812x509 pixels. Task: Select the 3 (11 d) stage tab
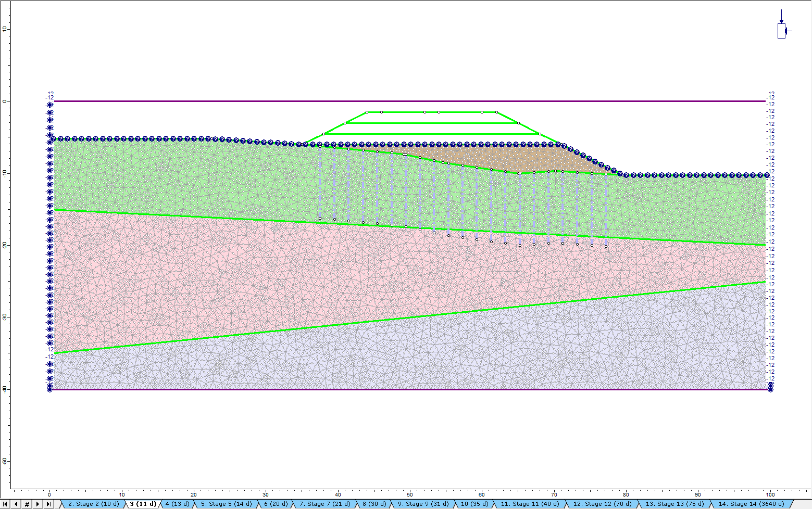pyautogui.click(x=143, y=504)
